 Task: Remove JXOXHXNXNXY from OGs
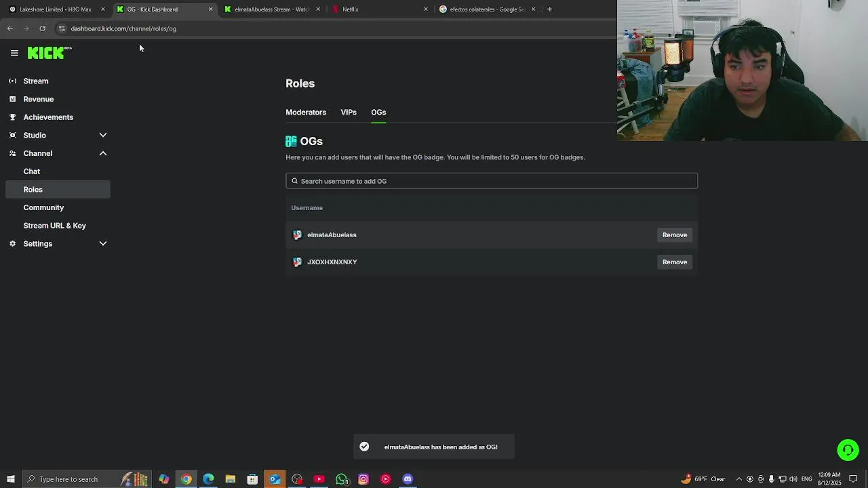pyautogui.click(x=675, y=262)
